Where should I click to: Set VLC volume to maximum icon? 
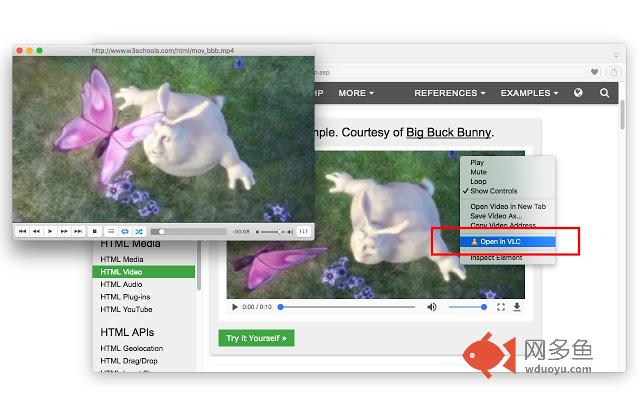(290, 232)
